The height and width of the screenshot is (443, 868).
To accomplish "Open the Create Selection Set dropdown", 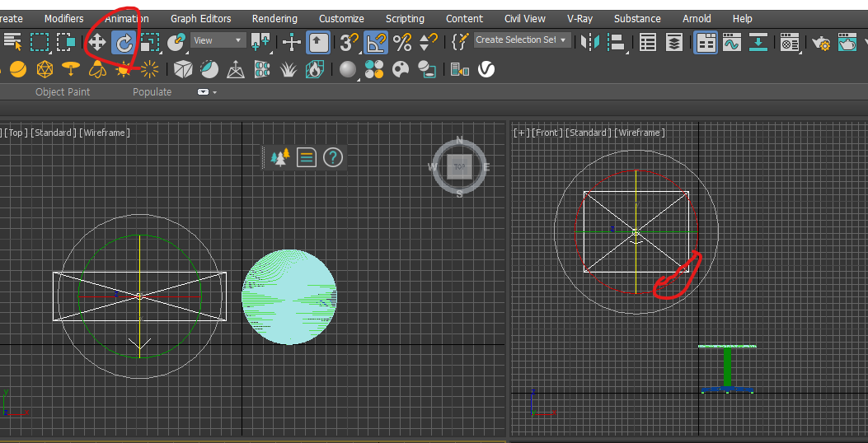I will pyautogui.click(x=522, y=40).
